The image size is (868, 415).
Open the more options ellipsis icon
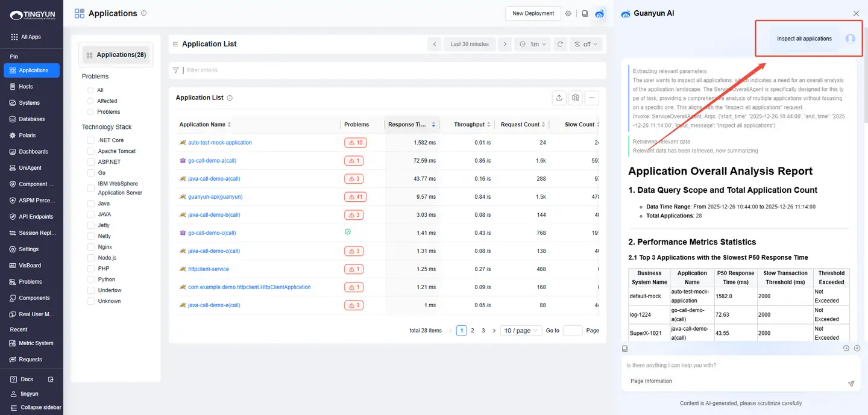click(x=591, y=98)
